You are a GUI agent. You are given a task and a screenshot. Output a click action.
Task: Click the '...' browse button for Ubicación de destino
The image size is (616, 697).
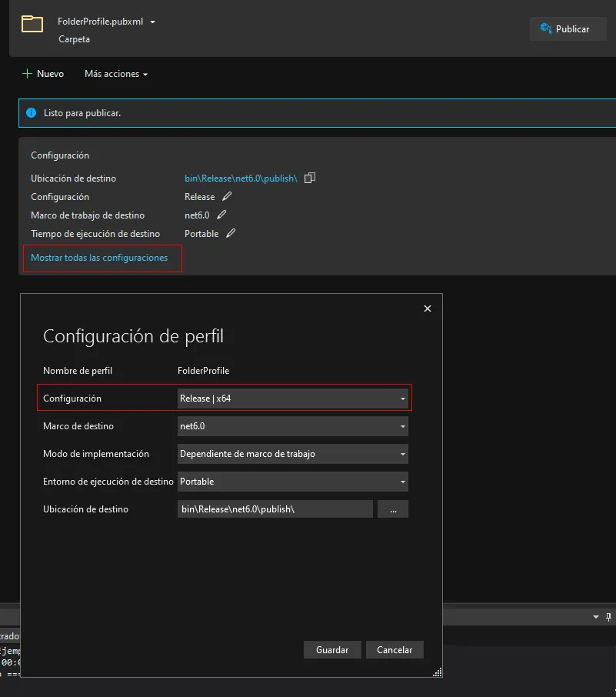[393, 509]
